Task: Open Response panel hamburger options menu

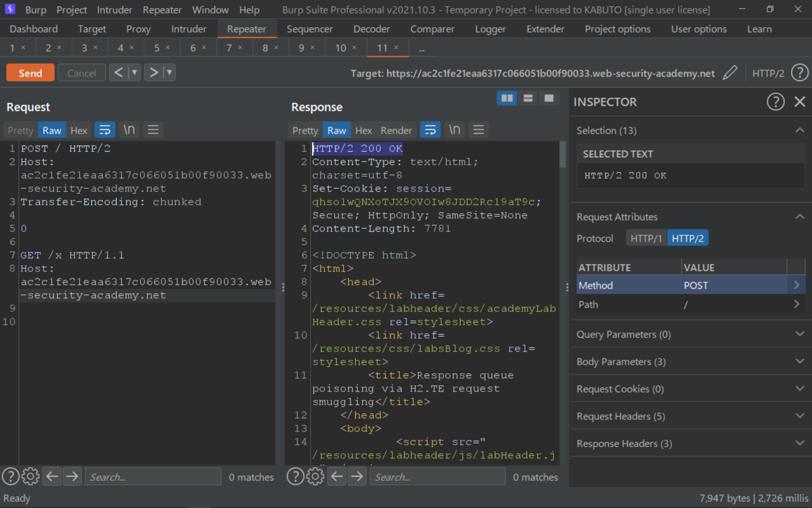Action: pos(479,130)
